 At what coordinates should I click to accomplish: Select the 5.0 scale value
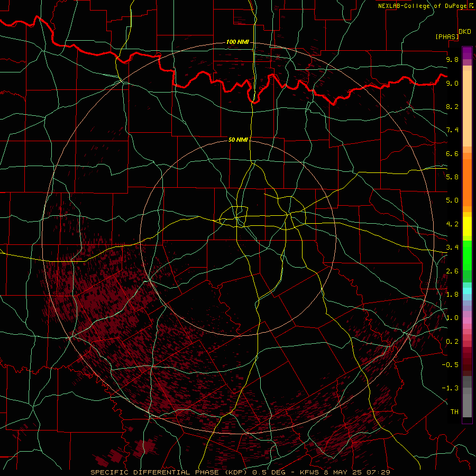pos(452,200)
